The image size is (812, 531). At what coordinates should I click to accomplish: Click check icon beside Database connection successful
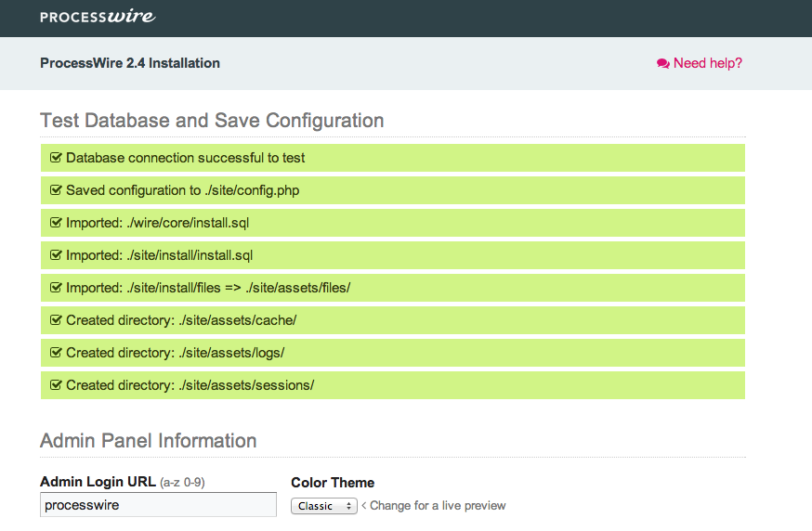56,157
